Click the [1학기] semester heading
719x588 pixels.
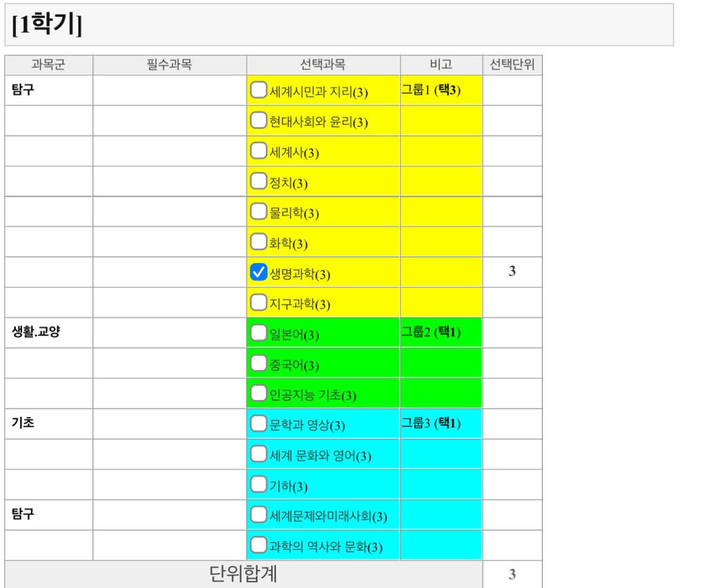(x=47, y=25)
